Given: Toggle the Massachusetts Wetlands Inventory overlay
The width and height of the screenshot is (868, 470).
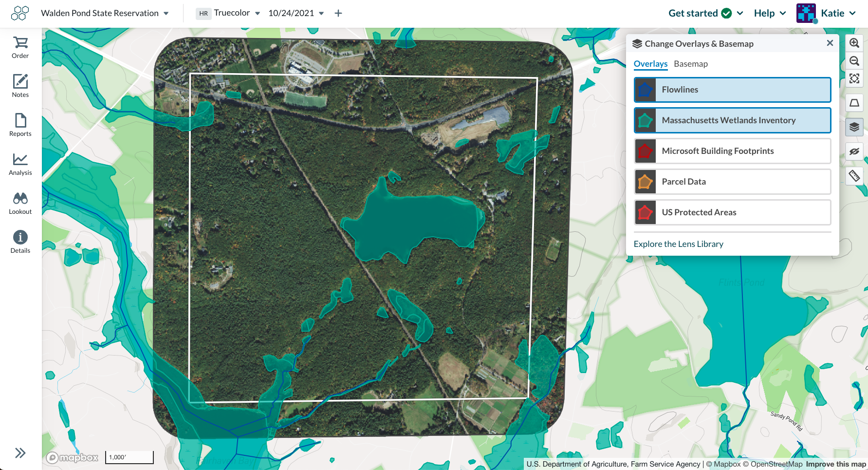Looking at the screenshot, I should pyautogui.click(x=732, y=120).
